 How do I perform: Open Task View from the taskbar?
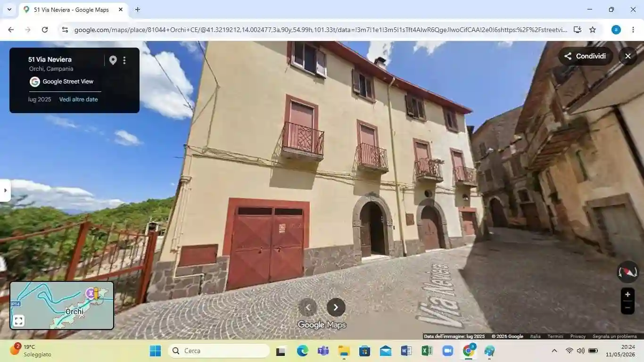tap(281, 351)
